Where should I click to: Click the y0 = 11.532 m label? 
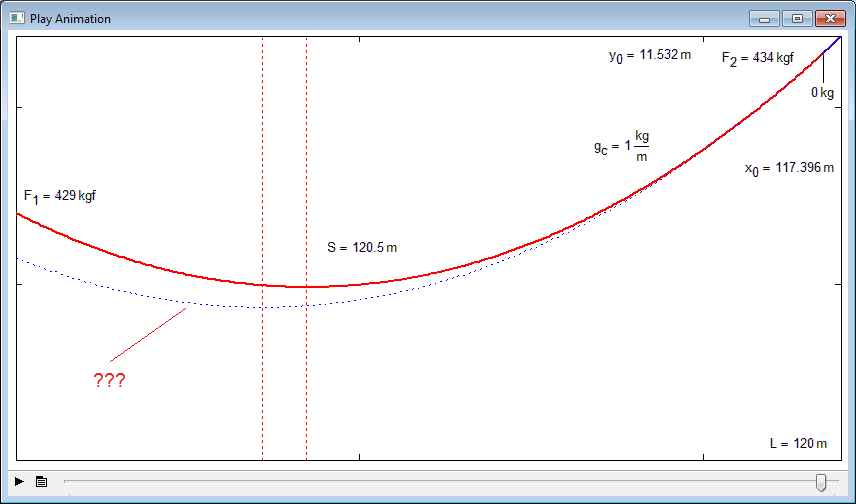coord(650,56)
